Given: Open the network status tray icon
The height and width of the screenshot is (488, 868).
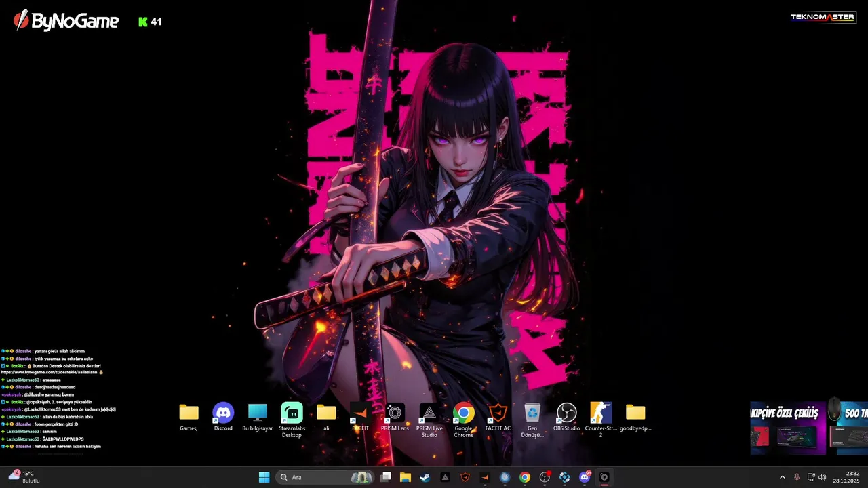Looking at the screenshot, I should click(x=811, y=477).
